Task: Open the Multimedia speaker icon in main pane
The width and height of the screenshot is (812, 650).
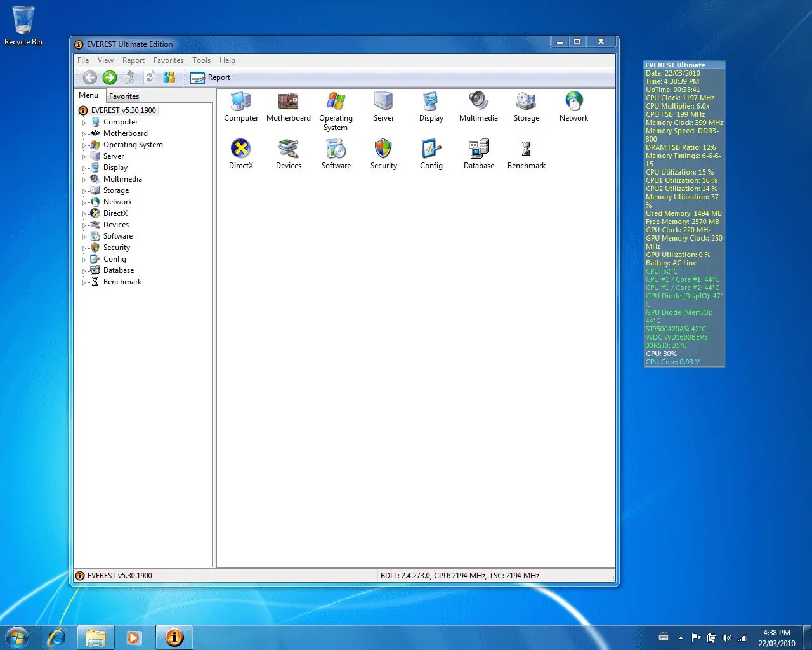Action: (478, 107)
